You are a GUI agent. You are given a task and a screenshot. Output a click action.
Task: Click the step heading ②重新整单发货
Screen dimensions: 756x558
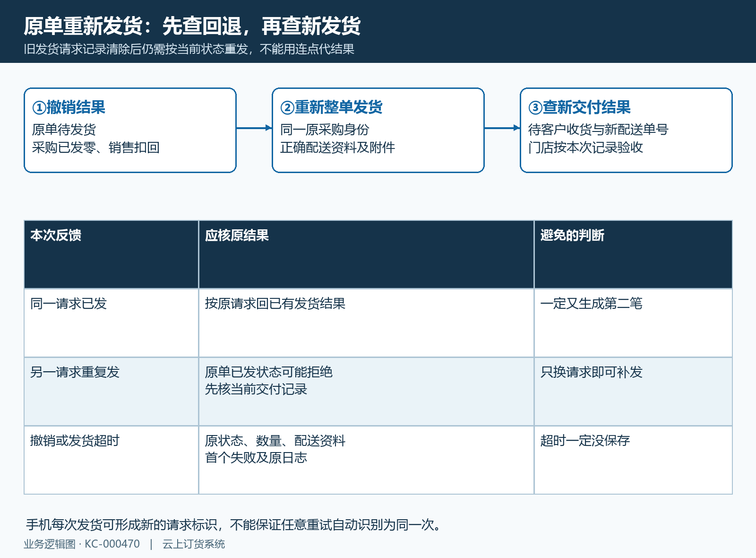[331, 107]
